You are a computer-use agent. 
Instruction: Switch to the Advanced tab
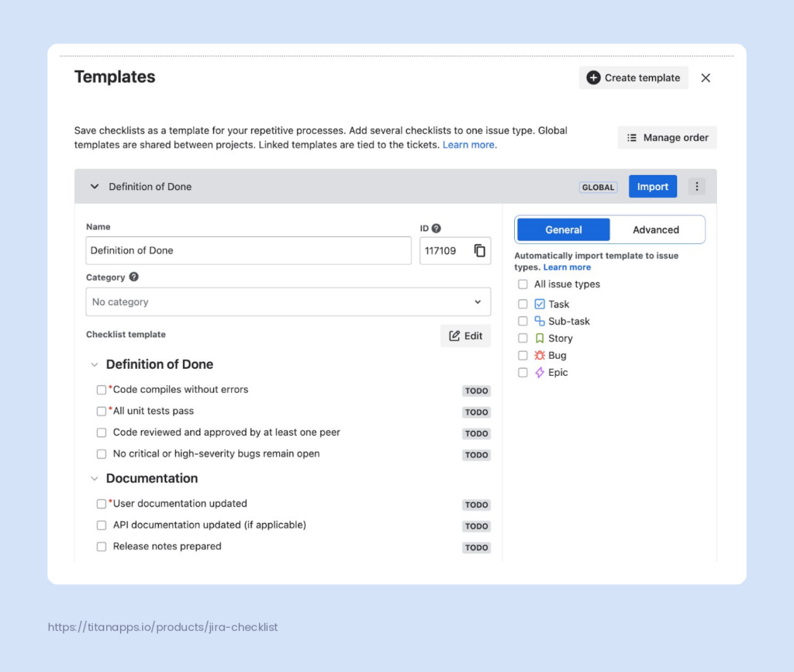pyautogui.click(x=656, y=230)
